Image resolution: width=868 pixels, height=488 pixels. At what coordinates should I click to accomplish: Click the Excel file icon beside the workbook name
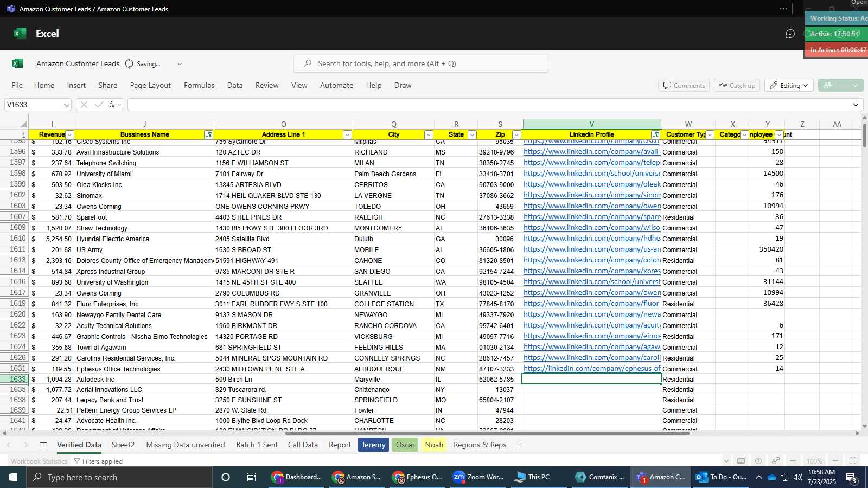pyautogui.click(x=17, y=63)
